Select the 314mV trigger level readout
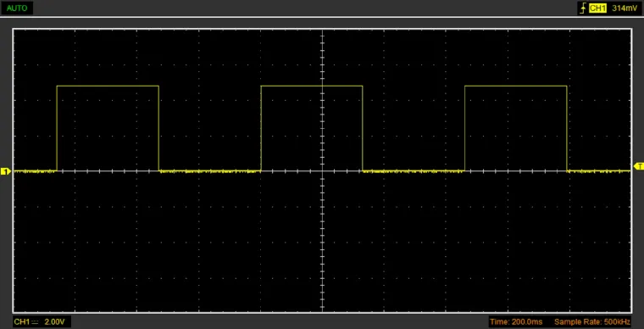The image size is (644, 329). coord(625,8)
